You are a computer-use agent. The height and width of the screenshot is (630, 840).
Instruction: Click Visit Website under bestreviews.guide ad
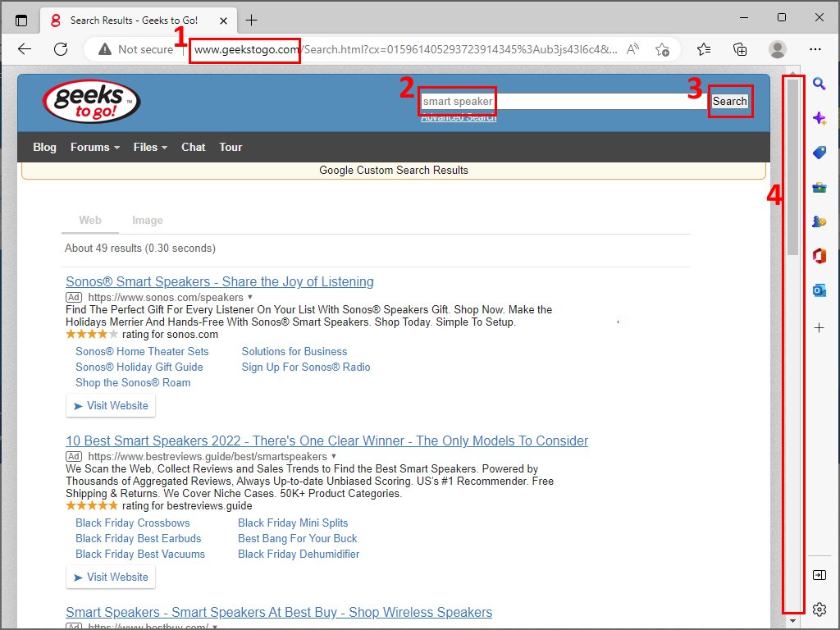tap(111, 577)
